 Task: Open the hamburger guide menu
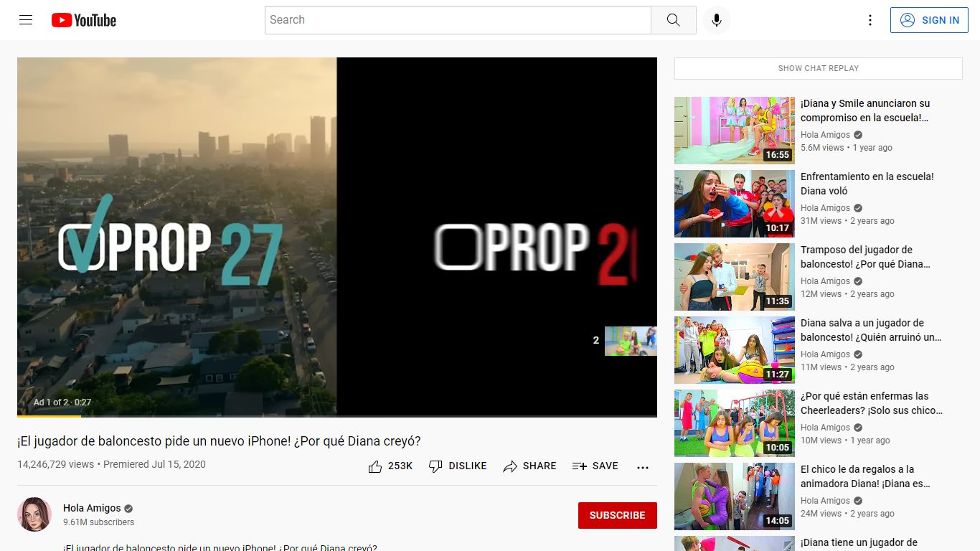click(x=26, y=20)
